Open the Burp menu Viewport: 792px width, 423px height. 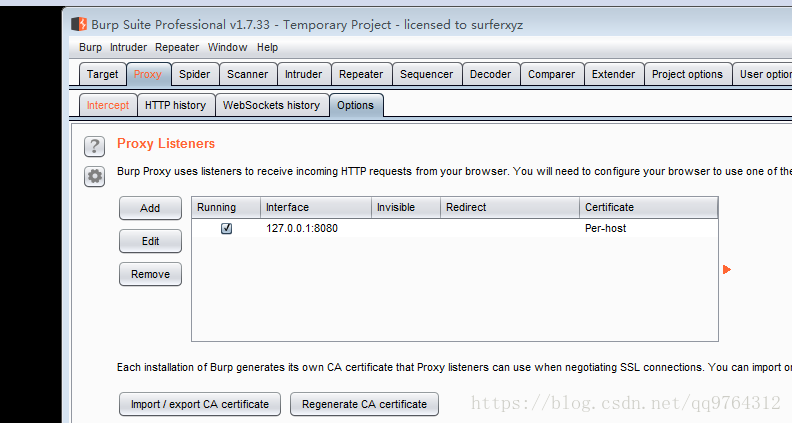point(90,48)
